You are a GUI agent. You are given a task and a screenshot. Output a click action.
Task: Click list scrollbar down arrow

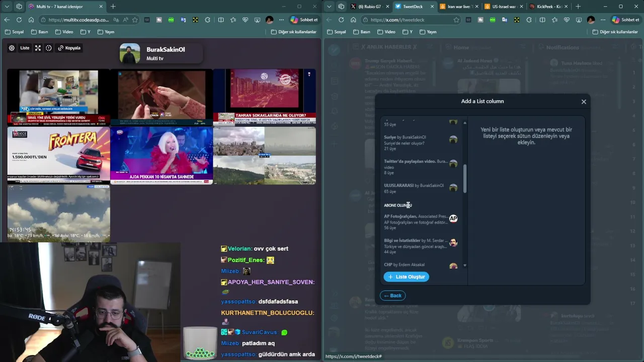click(465, 265)
